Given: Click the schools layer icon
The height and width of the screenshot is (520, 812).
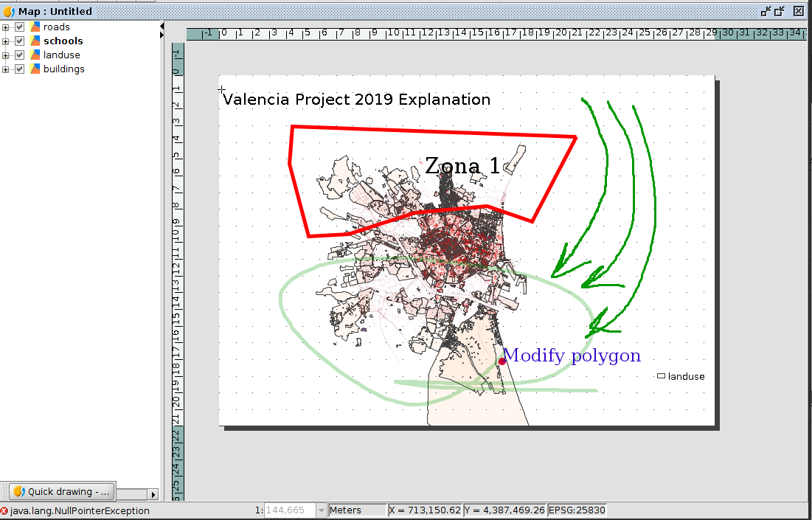Looking at the screenshot, I should click(35, 41).
